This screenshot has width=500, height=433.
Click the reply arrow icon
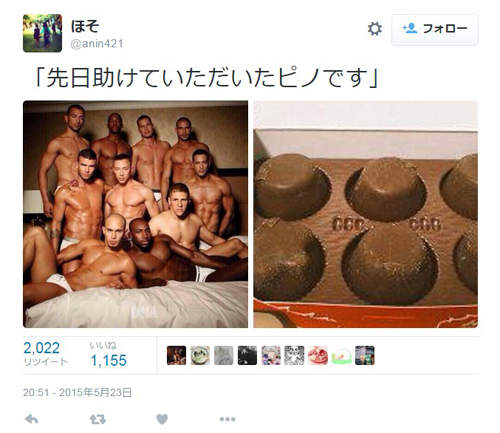point(32,419)
